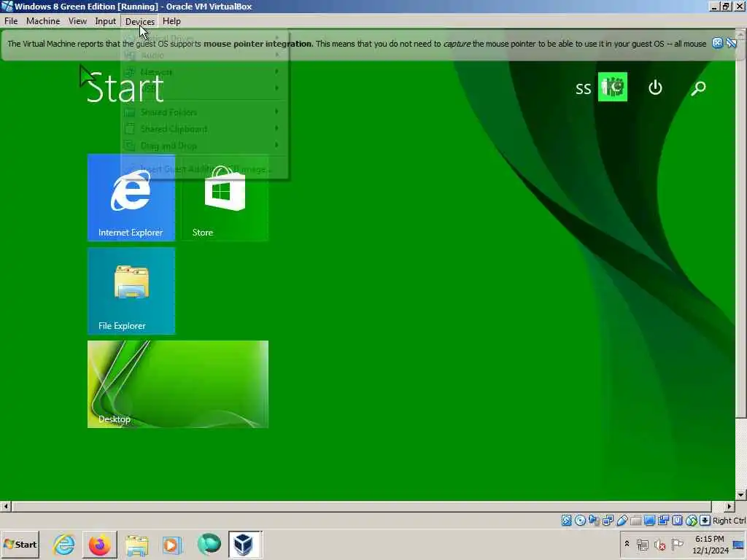Open the Store tile
Screen dimensions: 747x560
[225, 197]
